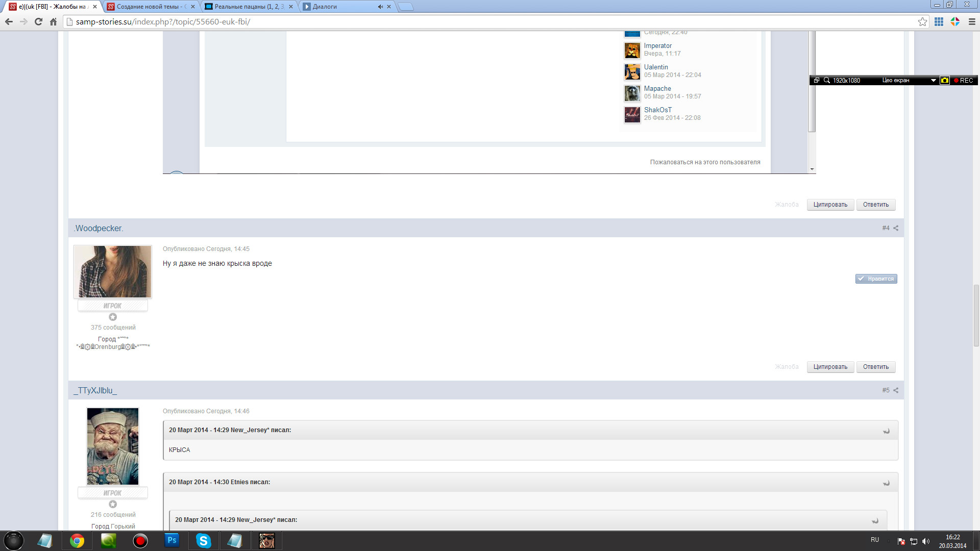Image resolution: width=980 pixels, height=551 pixels.
Task: Toggle the Нравится like button
Action: (876, 279)
